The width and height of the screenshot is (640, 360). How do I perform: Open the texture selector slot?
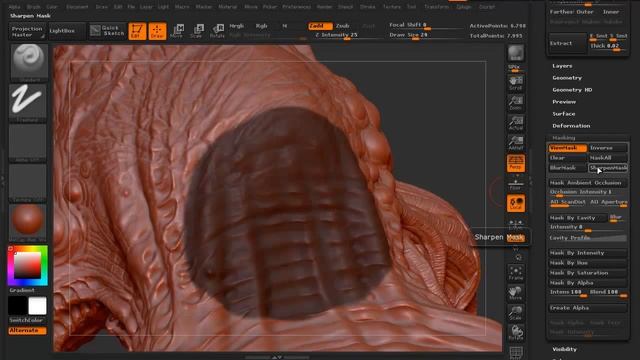coord(28,183)
